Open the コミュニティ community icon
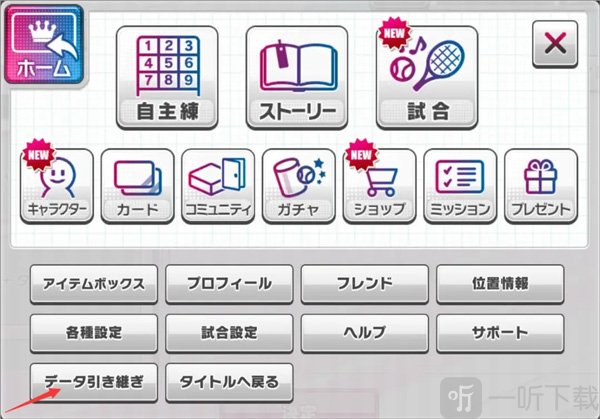The height and width of the screenshot is (419, 600). pyautogui.click(x=218, y=186)
